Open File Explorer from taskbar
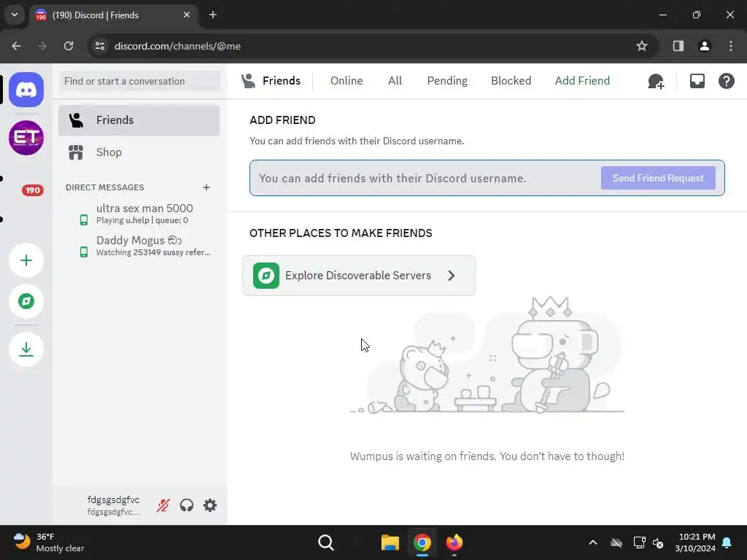 pos(390,542)
